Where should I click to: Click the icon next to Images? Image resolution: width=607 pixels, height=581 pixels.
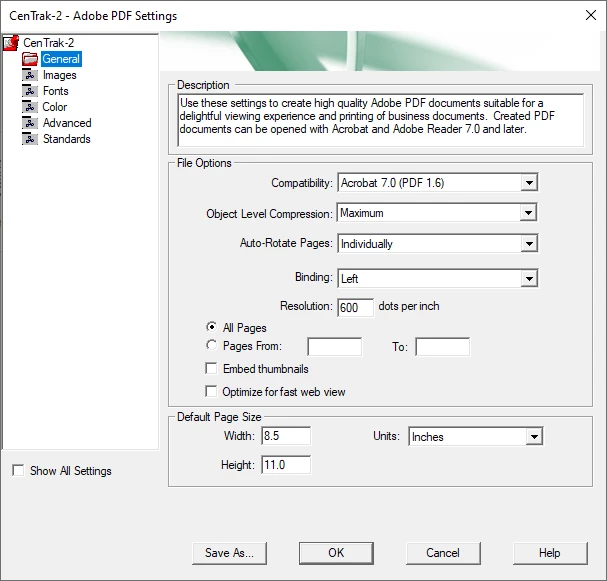[x=30, y=75]
